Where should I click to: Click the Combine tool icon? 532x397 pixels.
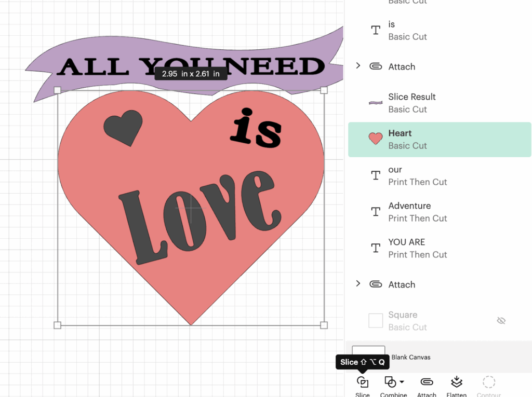(390, 382)
